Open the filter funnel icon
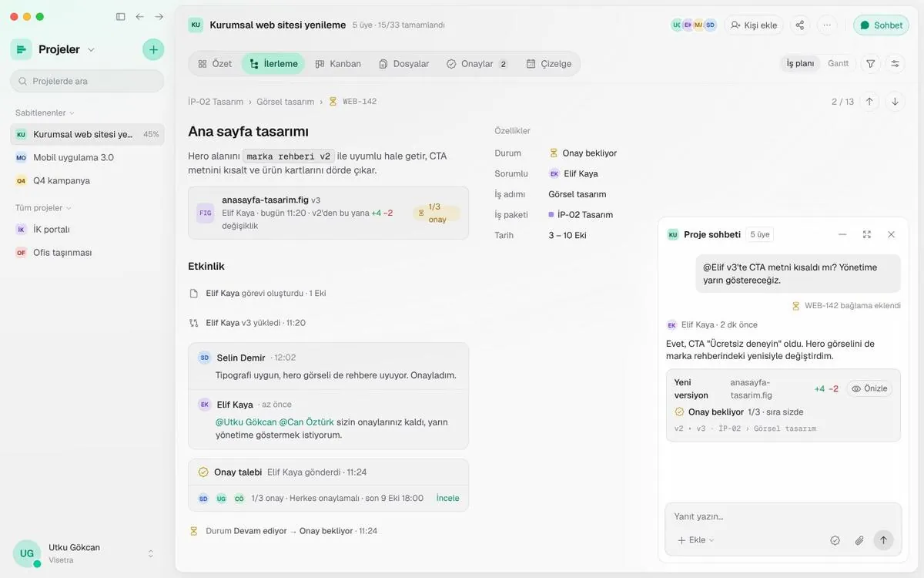 tap(871, 64)
